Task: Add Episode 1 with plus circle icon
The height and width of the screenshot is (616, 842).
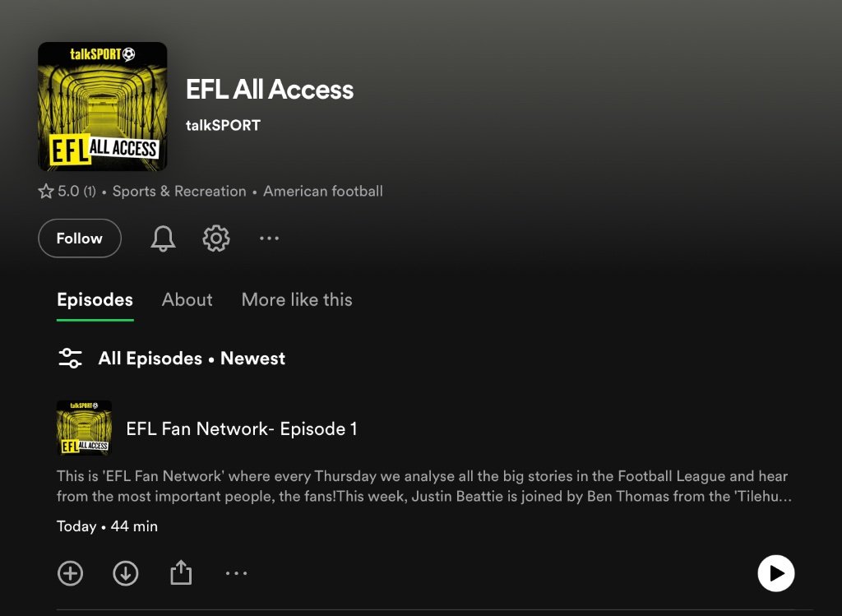Action: (71, 573)
